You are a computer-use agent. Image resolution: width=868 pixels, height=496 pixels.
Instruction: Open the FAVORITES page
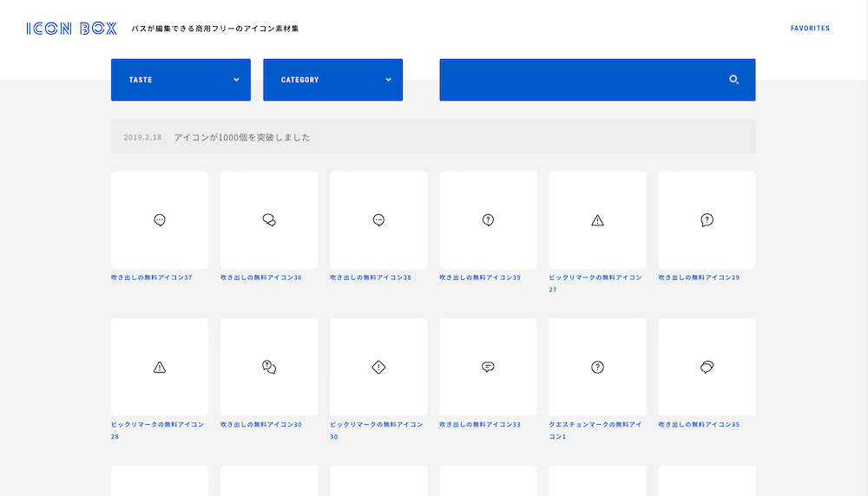click(810, 29)
